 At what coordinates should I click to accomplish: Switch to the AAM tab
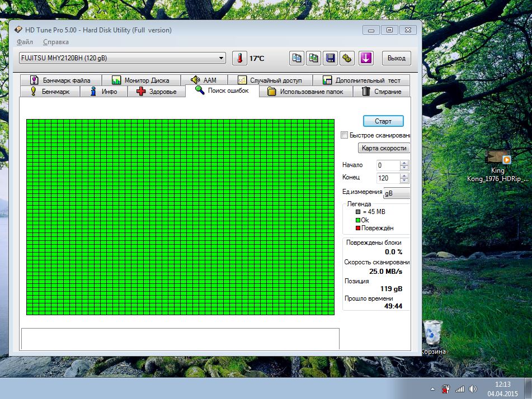pos(204,80)
